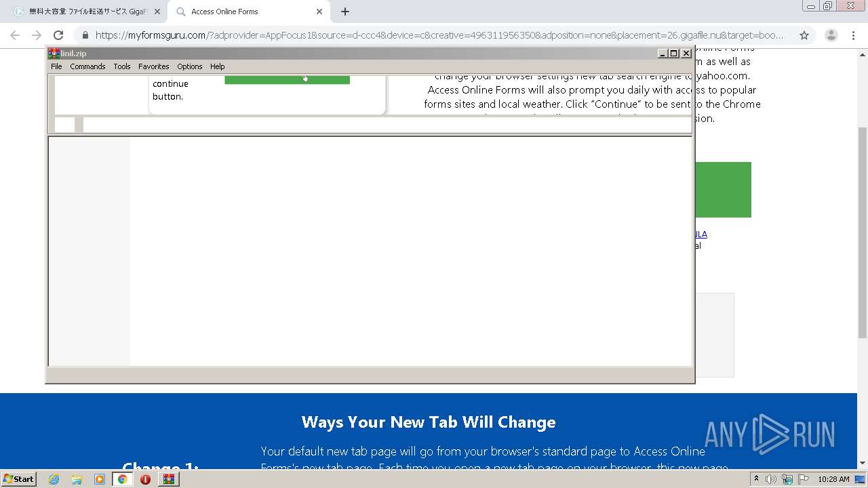The width and height of the screenshot is (868, 488).
Task: Open the red Opera taskbar icon
Action: 145,479
